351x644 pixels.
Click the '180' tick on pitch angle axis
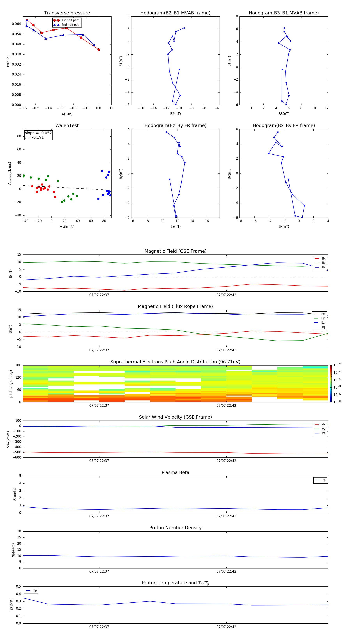pos(18,365)
